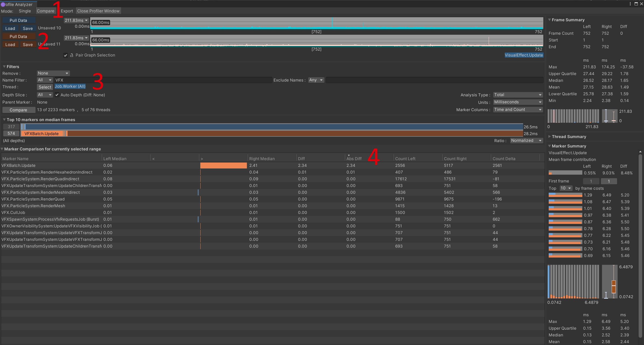
Task: Click the Compare button under Filters
Action: pos(18,110)
